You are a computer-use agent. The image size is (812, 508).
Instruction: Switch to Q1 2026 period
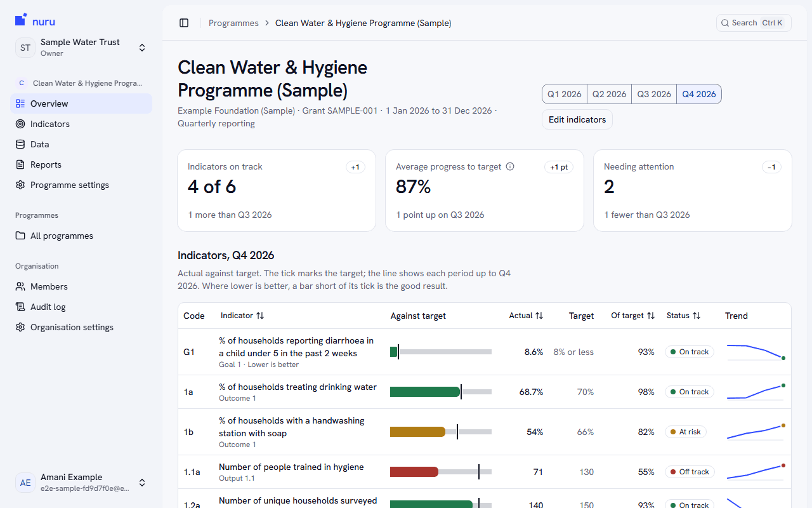[x=565, y=94]
